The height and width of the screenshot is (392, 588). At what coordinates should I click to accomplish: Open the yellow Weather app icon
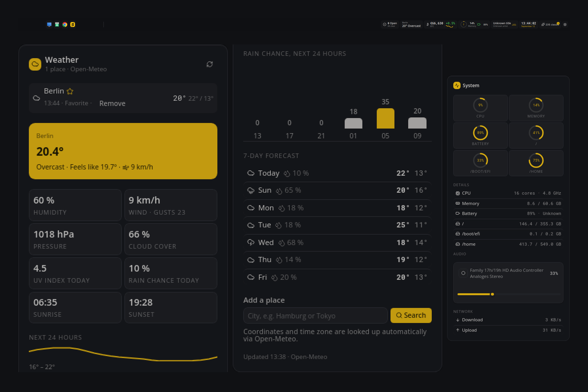click(35, 64)
